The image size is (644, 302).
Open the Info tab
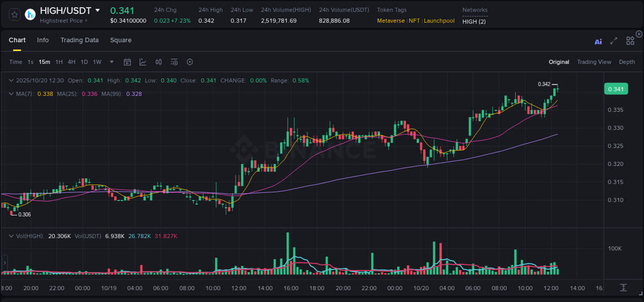point(43,40)
